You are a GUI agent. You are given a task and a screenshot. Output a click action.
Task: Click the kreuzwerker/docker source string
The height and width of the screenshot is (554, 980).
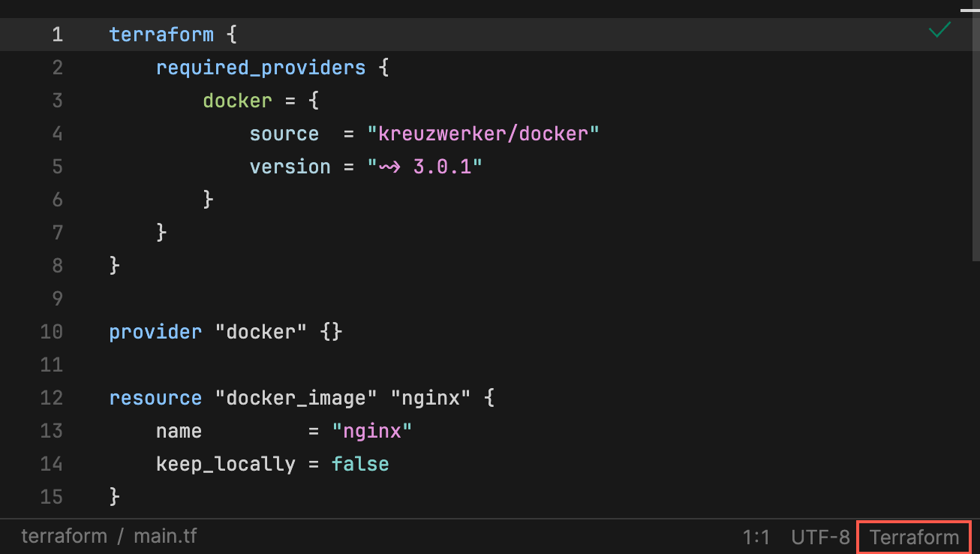[x=485, y=133]
